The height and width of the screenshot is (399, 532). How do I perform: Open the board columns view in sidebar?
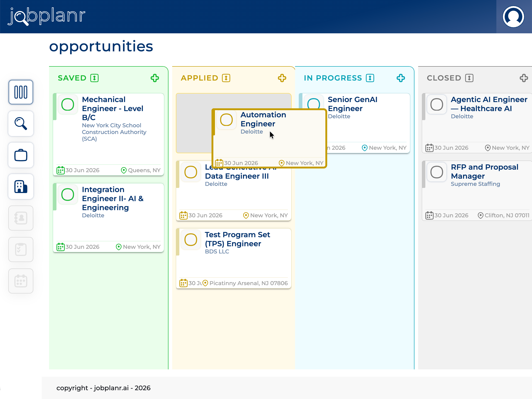(x=21, y=92)
